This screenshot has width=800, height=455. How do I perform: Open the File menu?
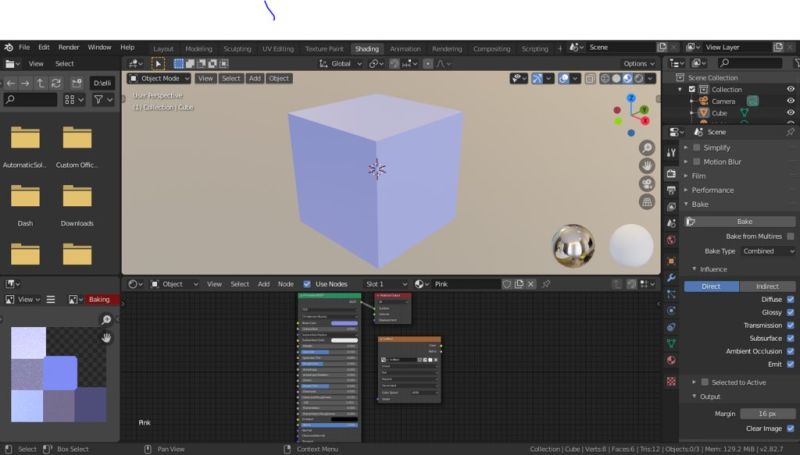(24, 47)
